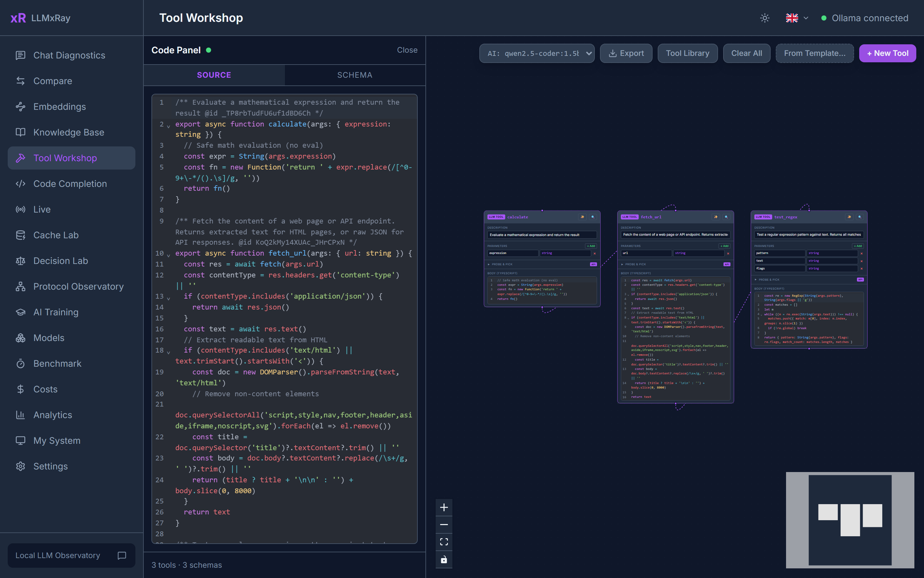Open the Live page
The width and height of the screenshot is (924, 578).
pos(72,209)
